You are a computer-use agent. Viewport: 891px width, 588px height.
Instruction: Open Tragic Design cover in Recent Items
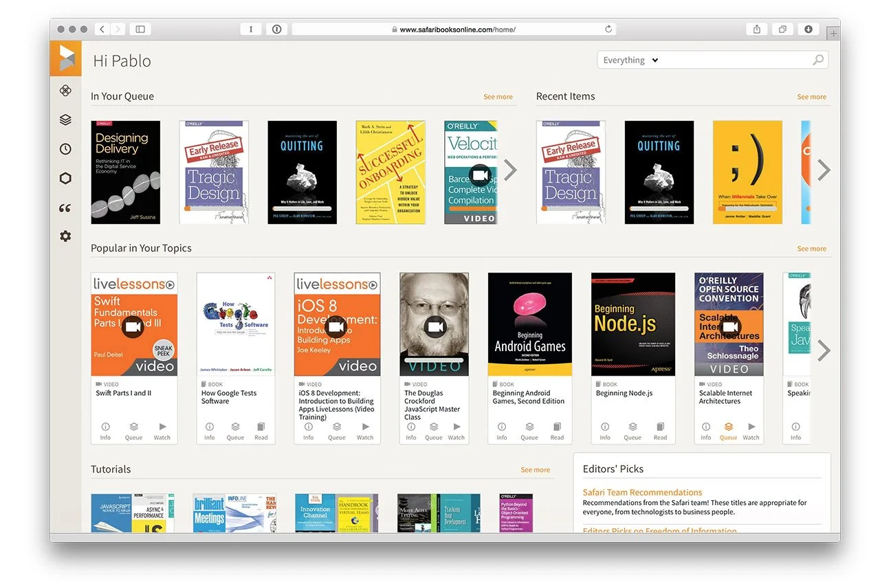(x=571, y=172)
